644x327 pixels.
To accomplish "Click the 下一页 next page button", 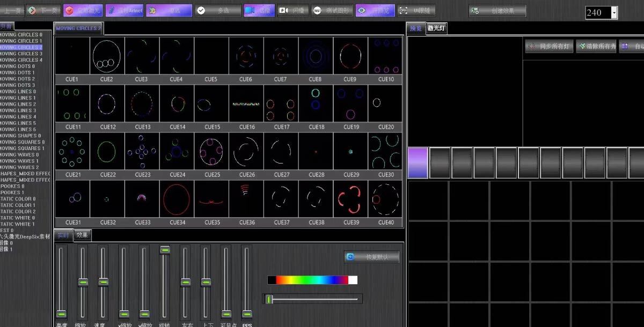I will pyautogui.click(x=43, y=11).
